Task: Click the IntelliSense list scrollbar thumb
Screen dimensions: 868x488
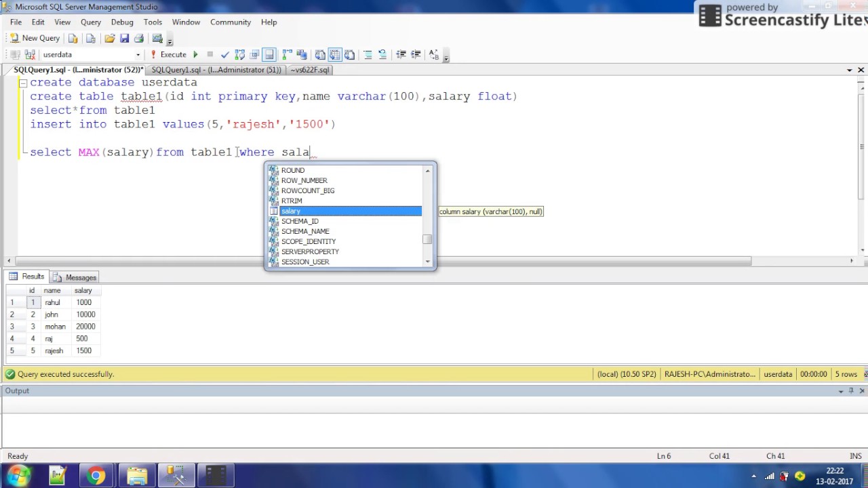Action: [x=427, y=239]
